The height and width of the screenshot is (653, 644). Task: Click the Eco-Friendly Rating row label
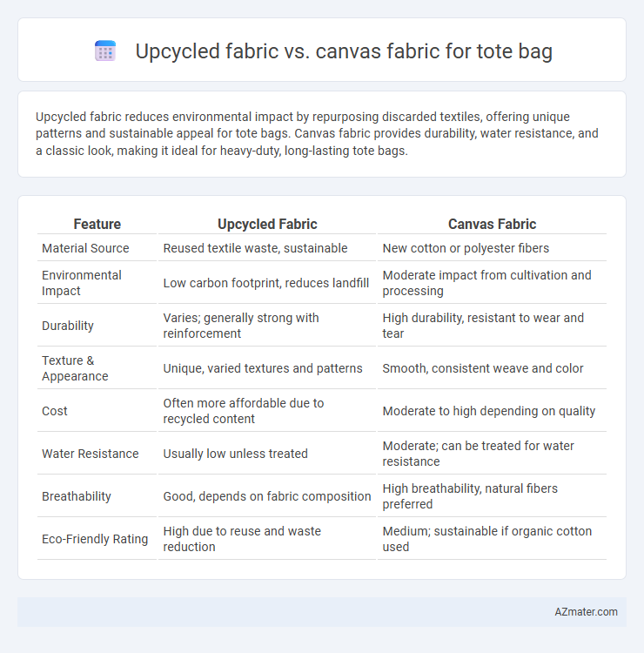point(95,539)
